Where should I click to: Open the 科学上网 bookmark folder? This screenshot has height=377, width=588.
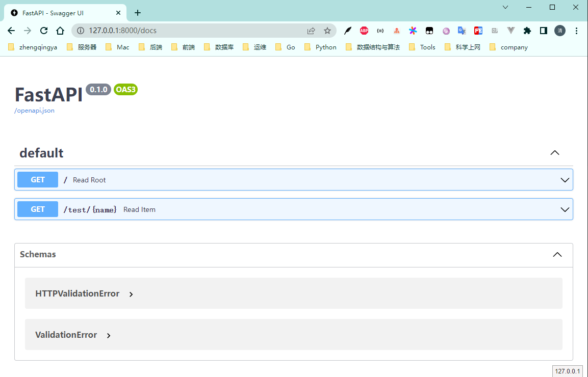pos(463,47)
